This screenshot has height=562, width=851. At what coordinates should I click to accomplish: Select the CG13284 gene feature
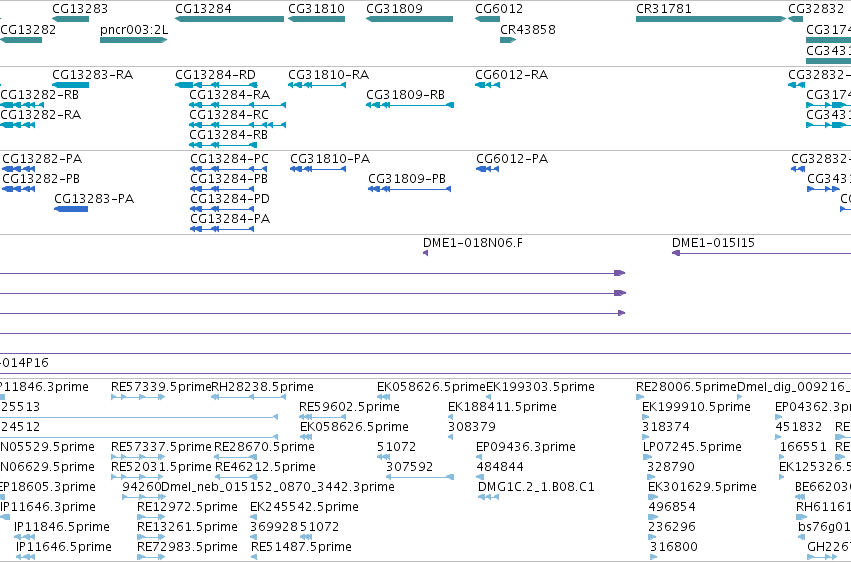pyautogui.click(x=230, y=20)
